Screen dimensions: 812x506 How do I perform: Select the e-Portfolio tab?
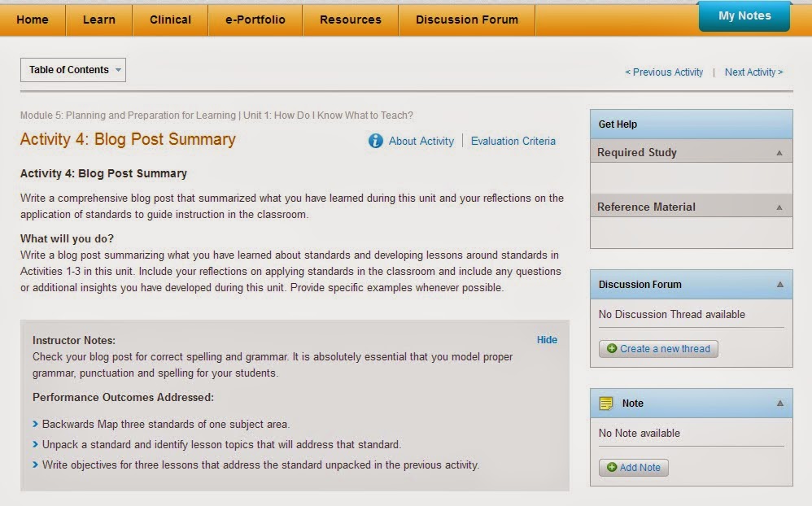(x=255, y=20)
